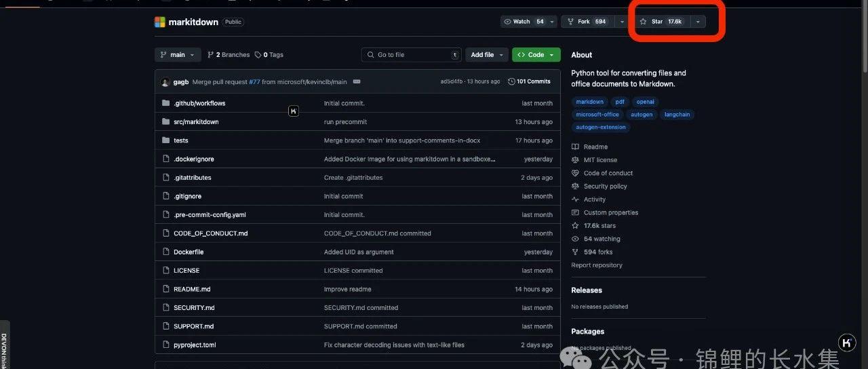Open commit hash ad5d4fb
The height and width of the screenshot is (369, 868).
pos(452,81)
